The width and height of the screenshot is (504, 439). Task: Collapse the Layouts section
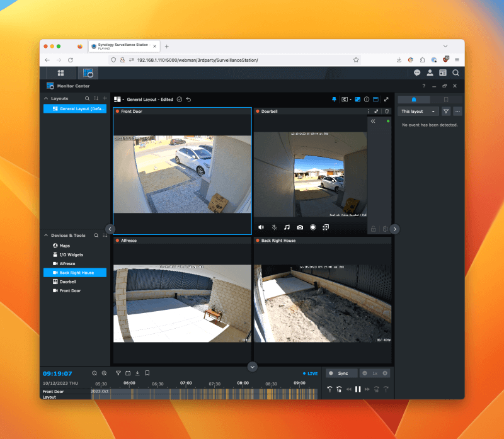pyautogui.click(x=46, y=99)
